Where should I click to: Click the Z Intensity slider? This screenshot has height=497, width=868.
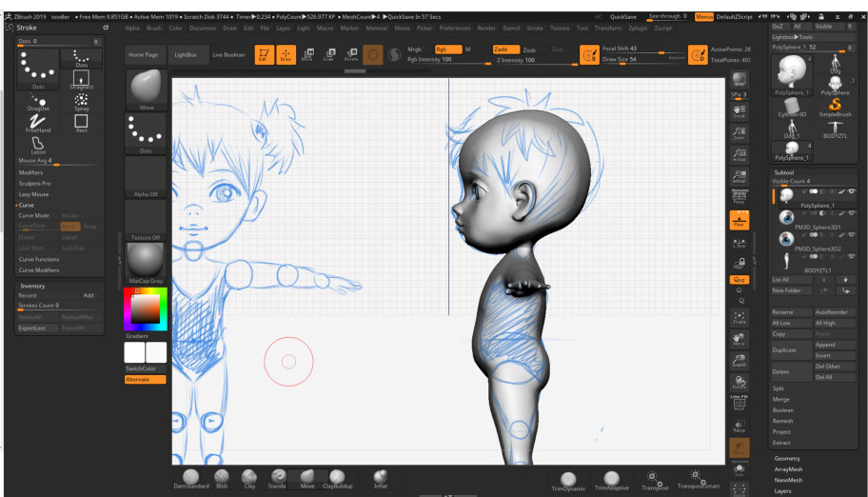[x=535, y=60]
